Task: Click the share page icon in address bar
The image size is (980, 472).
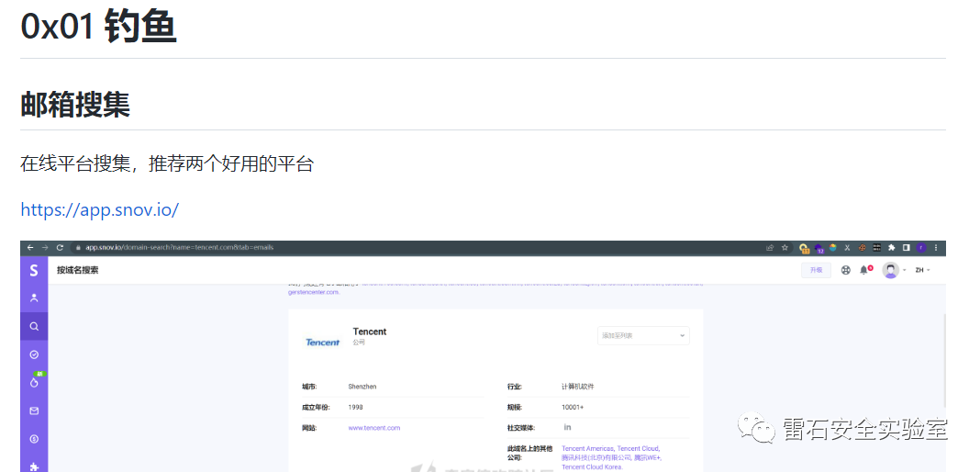Action: (x=770, y=248)
